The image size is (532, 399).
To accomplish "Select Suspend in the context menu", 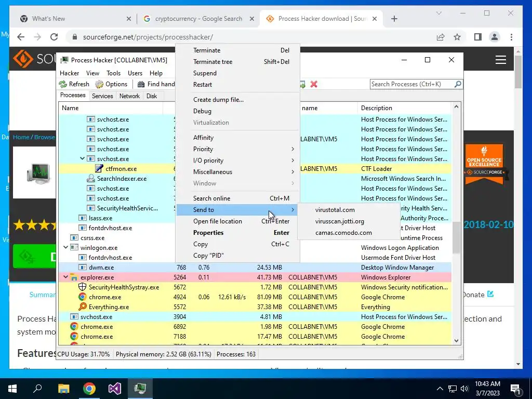I will pyautogui.click(x=237, y=73).
